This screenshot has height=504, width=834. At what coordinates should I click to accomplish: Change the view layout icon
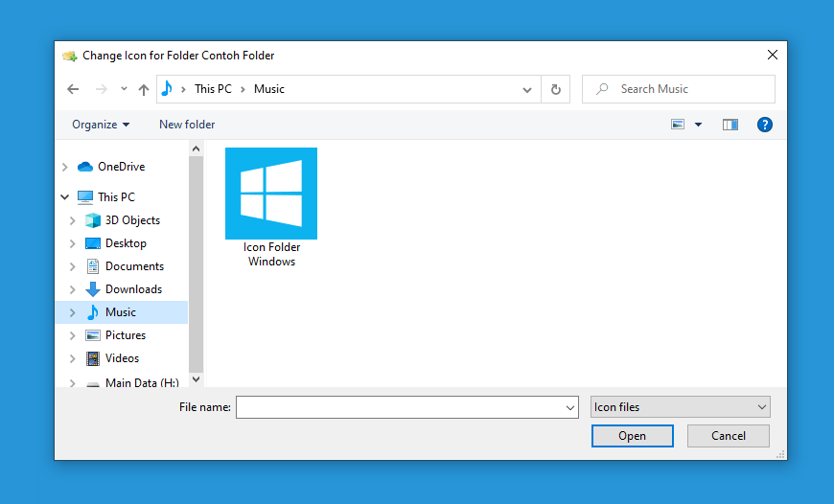(678, 125)
